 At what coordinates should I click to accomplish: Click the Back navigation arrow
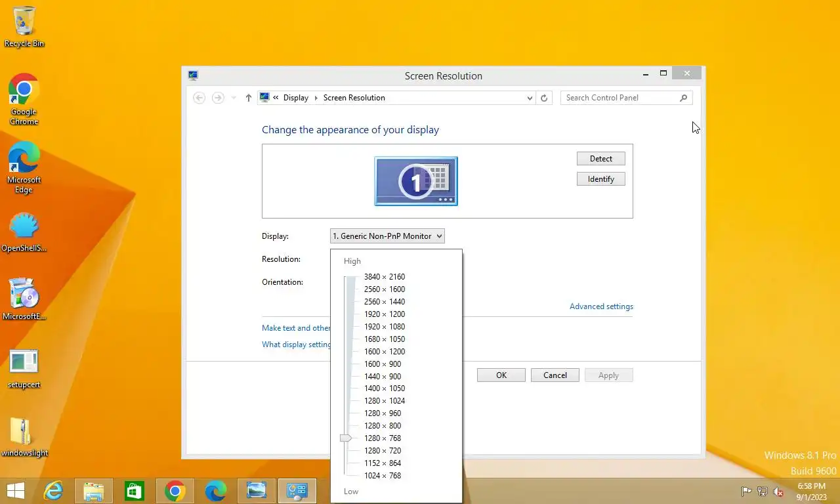coord(199,98)
